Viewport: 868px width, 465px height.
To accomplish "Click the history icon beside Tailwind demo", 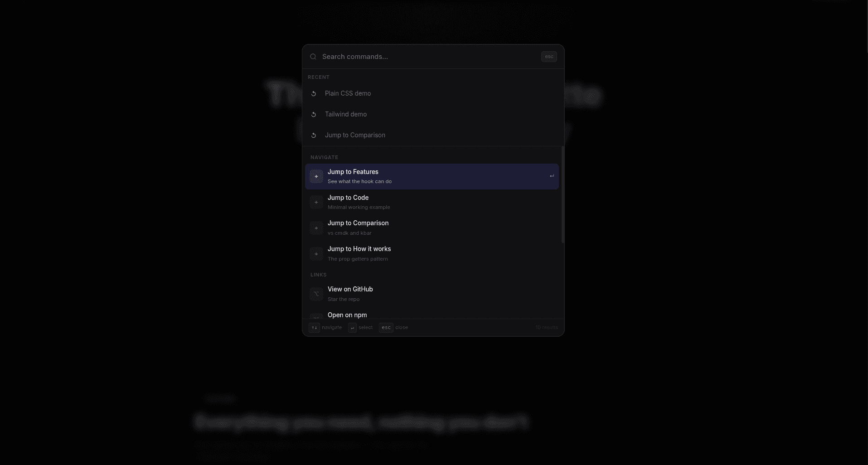I will pos(314,114).
